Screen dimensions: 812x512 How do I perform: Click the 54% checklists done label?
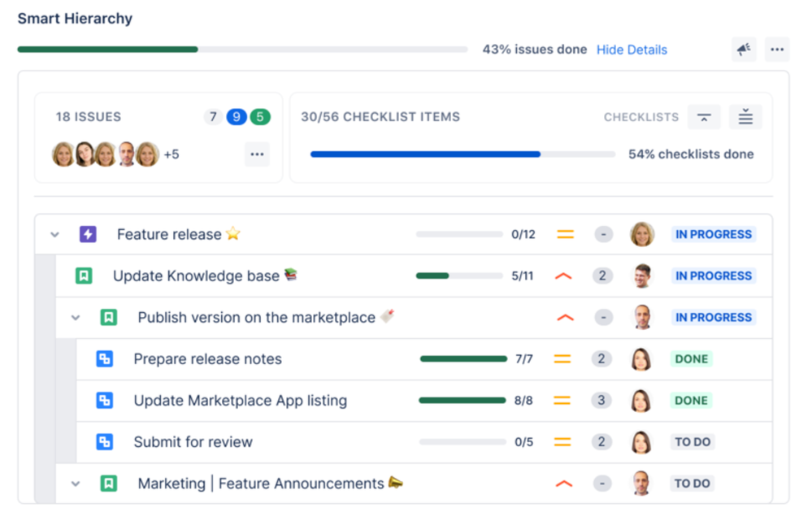pos(691,154)
